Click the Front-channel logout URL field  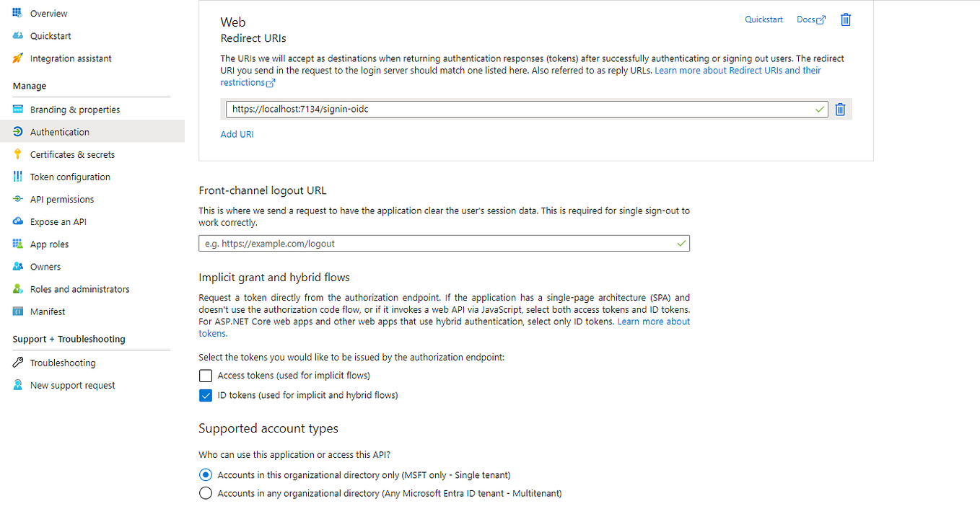click(444, 243)
